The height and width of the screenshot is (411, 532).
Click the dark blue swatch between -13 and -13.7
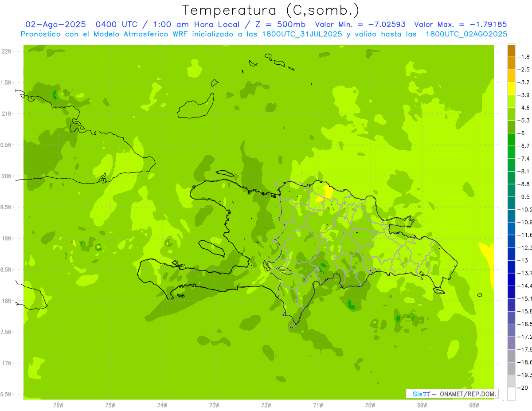point(511,266)
